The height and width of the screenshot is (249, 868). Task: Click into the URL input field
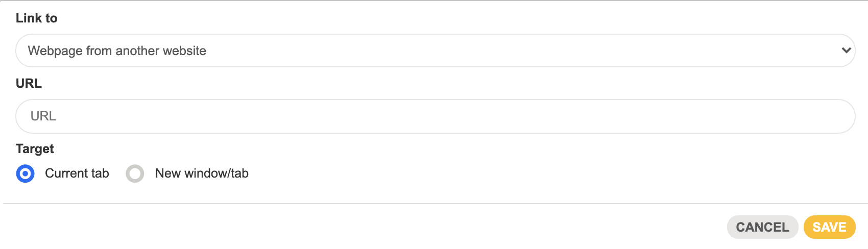(x=435, y=116)
